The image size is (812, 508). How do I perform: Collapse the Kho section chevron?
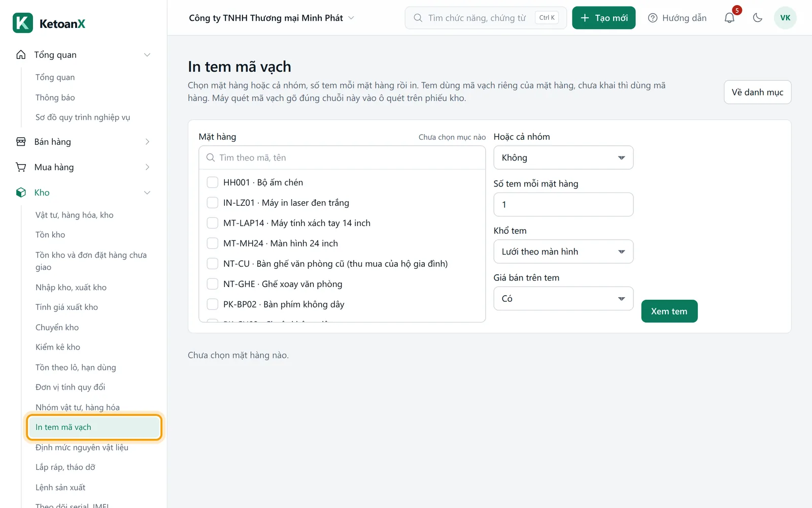tap(147, 193)
